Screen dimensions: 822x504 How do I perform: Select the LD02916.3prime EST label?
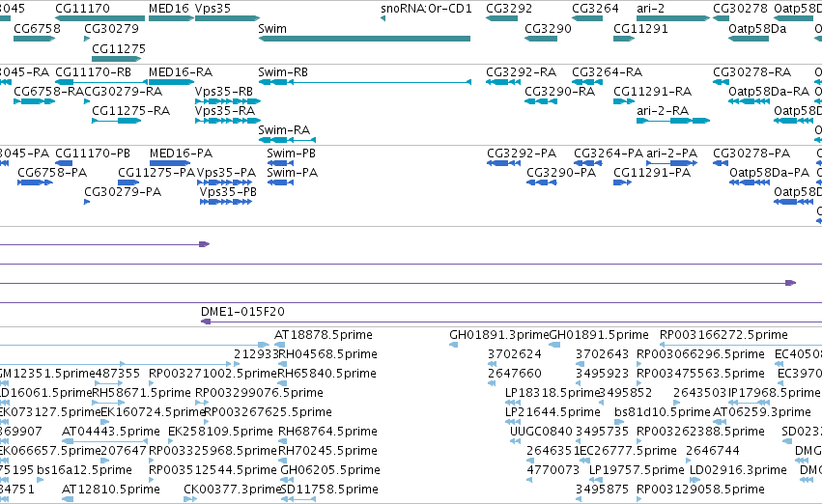coord(738,470)
